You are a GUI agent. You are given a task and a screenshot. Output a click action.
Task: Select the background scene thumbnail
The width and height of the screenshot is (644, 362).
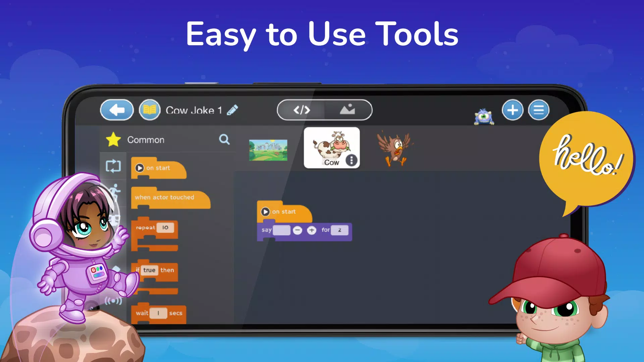(268, 148)
